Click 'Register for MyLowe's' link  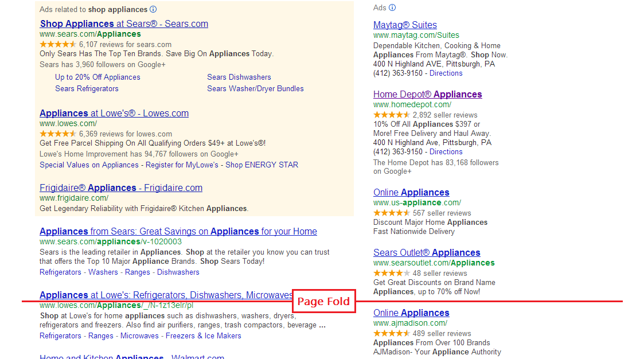point(182,165)
